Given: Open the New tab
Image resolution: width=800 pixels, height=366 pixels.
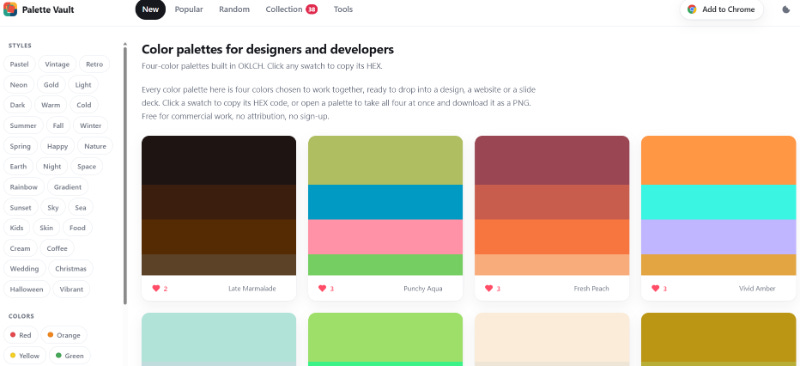Looking at the screenshot, I should coord(151,9).
